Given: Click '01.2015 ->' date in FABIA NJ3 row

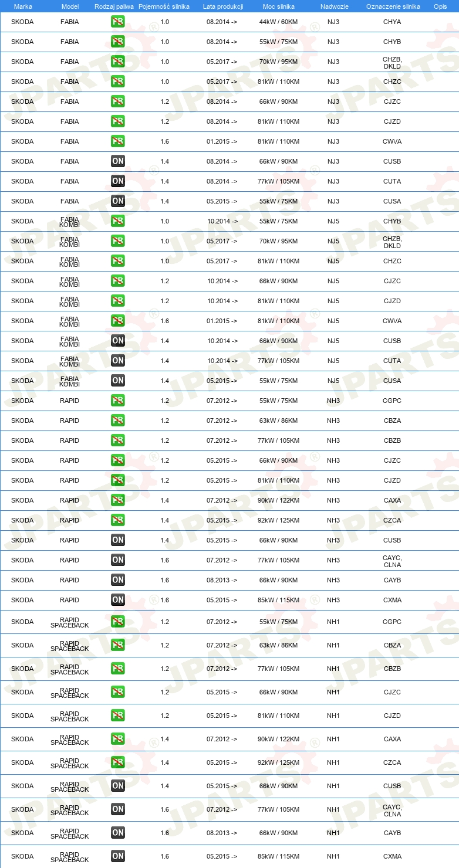Looking at the screenshot, I should [222, 141].
